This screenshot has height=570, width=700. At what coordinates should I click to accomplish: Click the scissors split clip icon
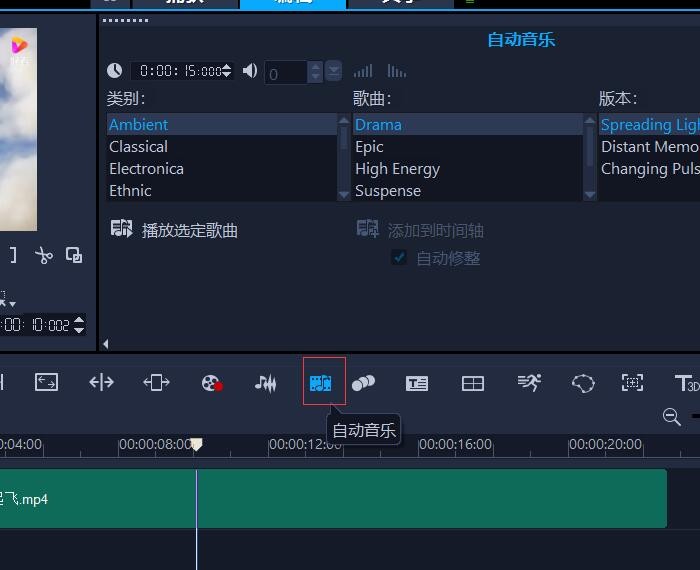pos(44,256)
